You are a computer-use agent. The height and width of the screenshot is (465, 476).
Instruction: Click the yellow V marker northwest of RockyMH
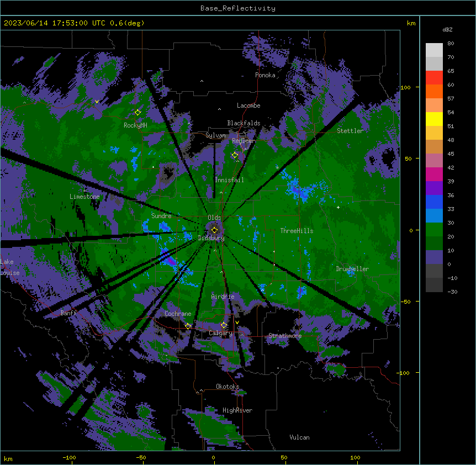97,102
